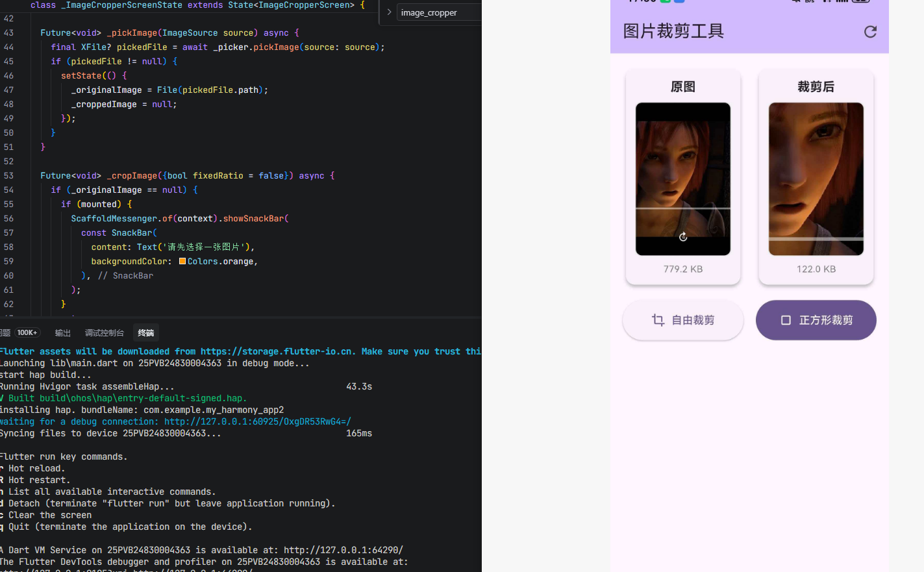Click the 100K+ problems badge
The image size is (924, 572).
(27, 332)
